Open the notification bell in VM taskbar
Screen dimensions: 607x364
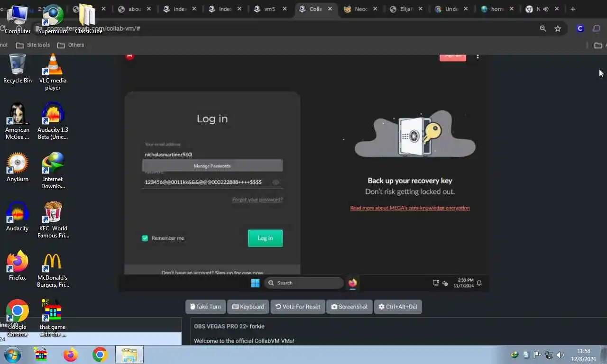[x=479, y=283]
